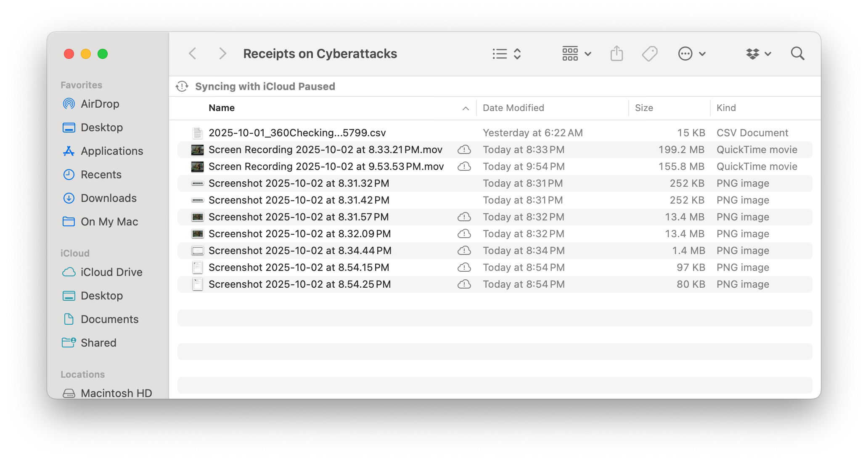Click cloud download icon for 8.33.21 recording
868x461 pixels.
464,150
